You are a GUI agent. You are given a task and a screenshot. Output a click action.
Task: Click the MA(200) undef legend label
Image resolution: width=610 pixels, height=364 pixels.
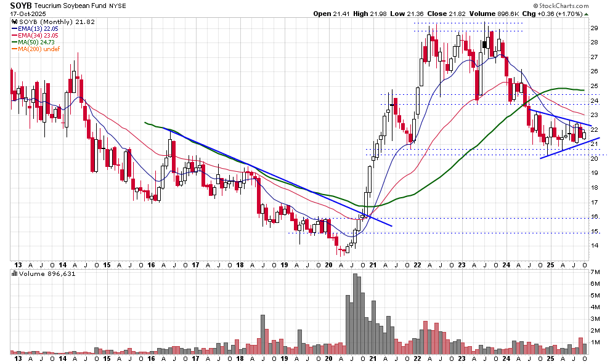pos(39,49)
